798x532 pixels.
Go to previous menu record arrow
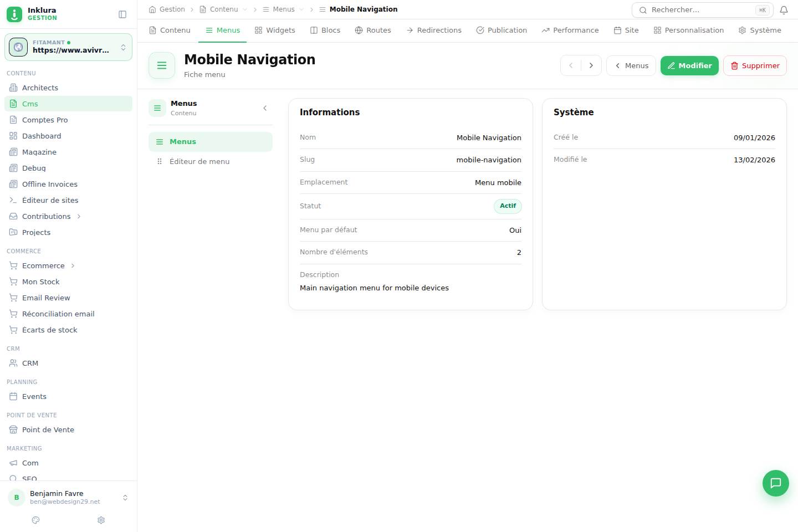pyautogui.click(x=571, y=65)
